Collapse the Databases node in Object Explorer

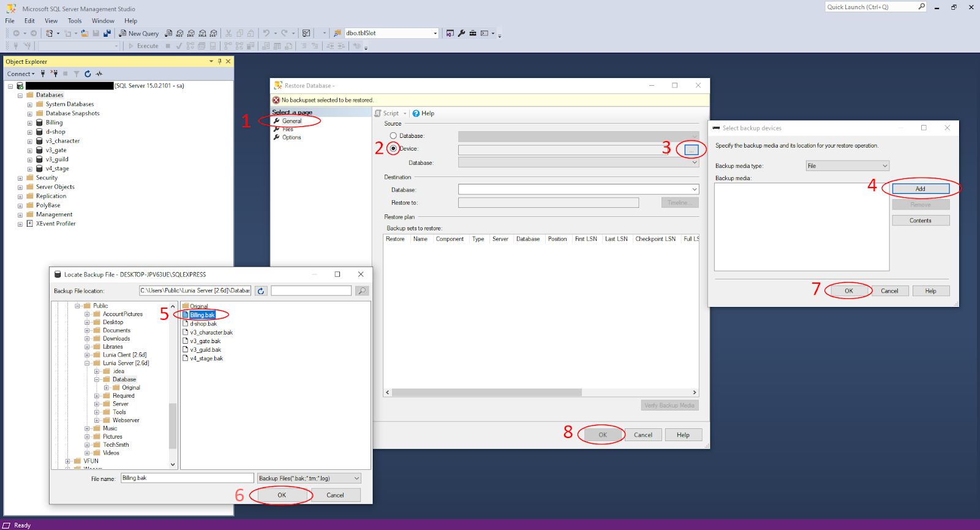point(20,96)
